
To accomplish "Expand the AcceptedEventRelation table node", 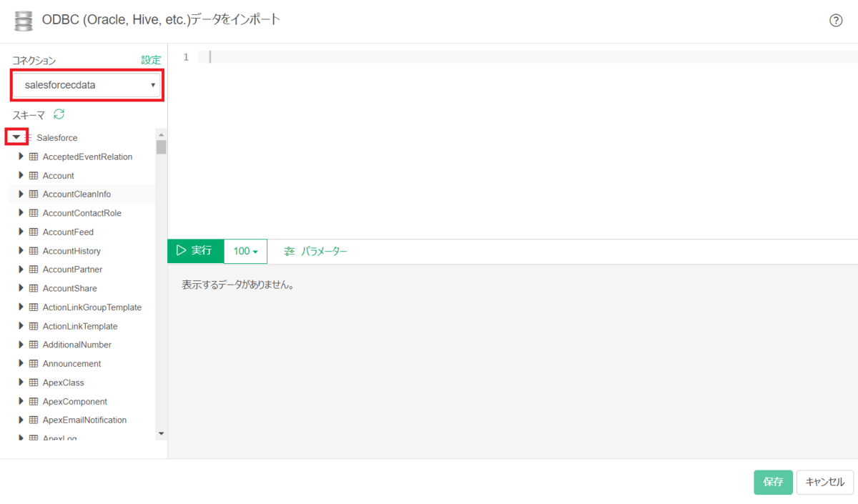I will 21,157.
